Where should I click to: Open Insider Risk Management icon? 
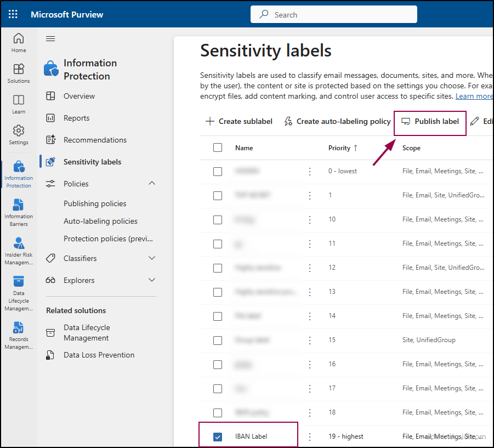coord(19,250)
